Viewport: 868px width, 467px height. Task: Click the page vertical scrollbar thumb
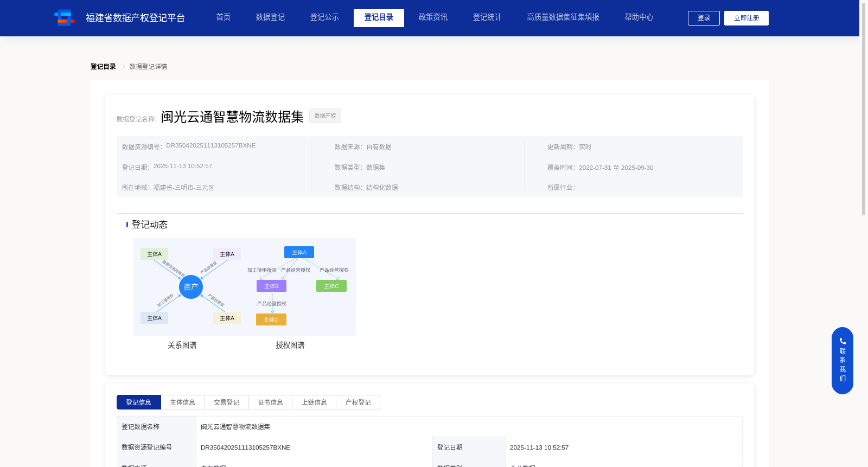tap(864, 108)
